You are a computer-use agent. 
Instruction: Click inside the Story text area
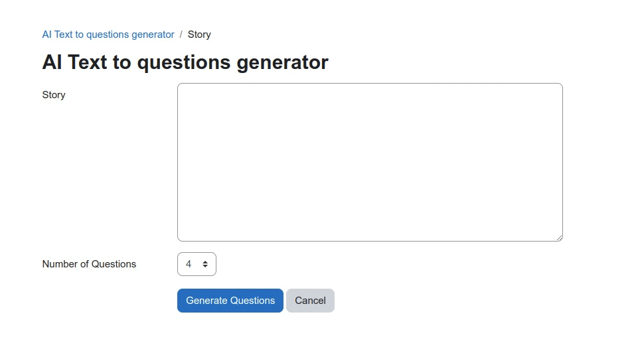pyautogui.click(x=370, y=162)
